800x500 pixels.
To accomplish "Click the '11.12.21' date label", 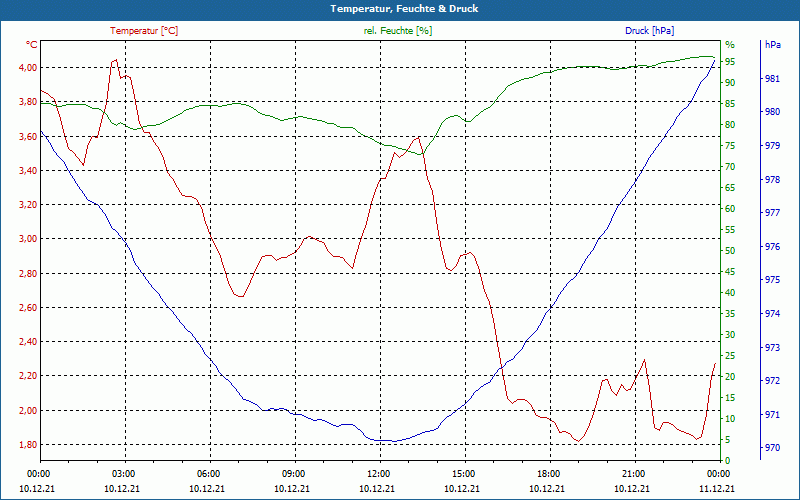I will pos(717,488).
